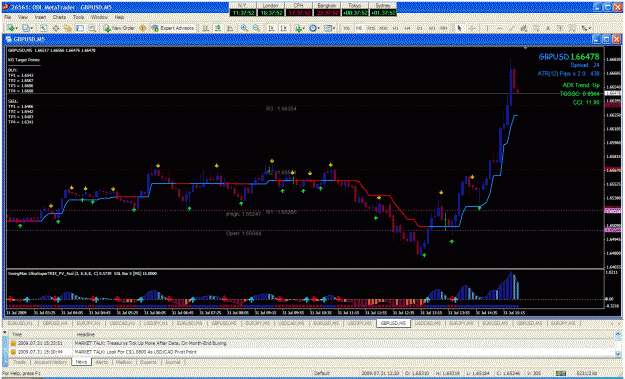Show the Navigator panel
Viewport: 625px width, 379px height.
click(68, 28)
